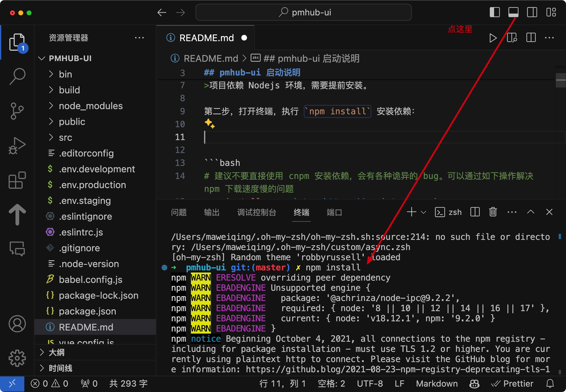566x392 pixels.
Task: Click the README.md breadcrumb item
Action: coord(211,58)
